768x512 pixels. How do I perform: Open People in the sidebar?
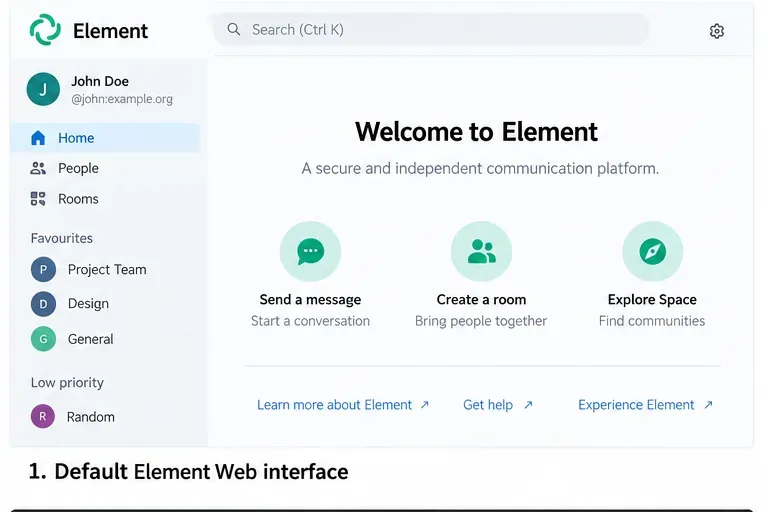(x=105, y=169)
